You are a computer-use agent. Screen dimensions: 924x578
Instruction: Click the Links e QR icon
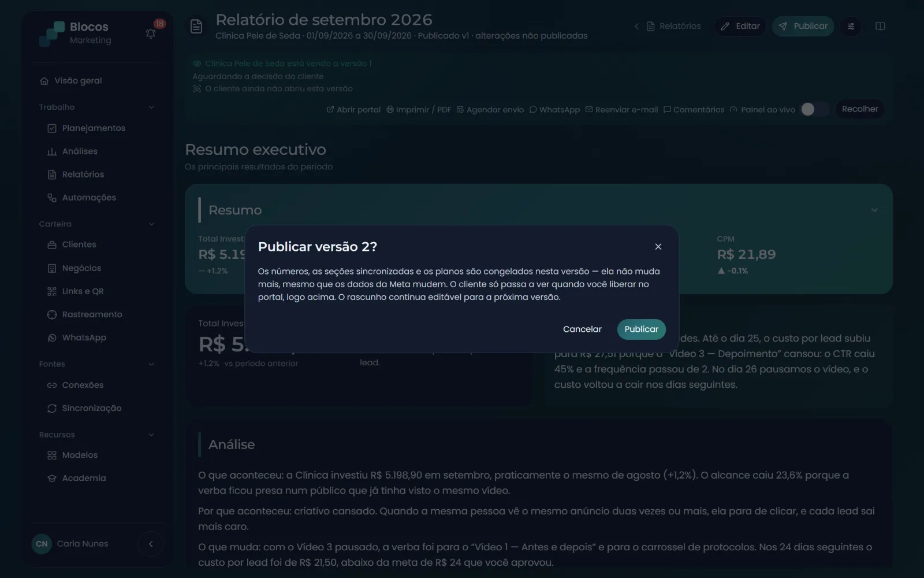(52, 291)
